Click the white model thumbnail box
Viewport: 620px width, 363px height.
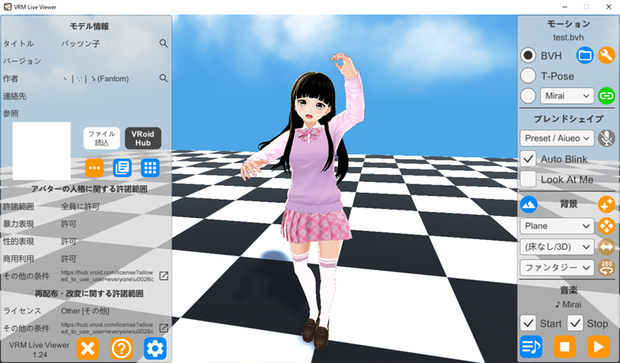point(42,151)
